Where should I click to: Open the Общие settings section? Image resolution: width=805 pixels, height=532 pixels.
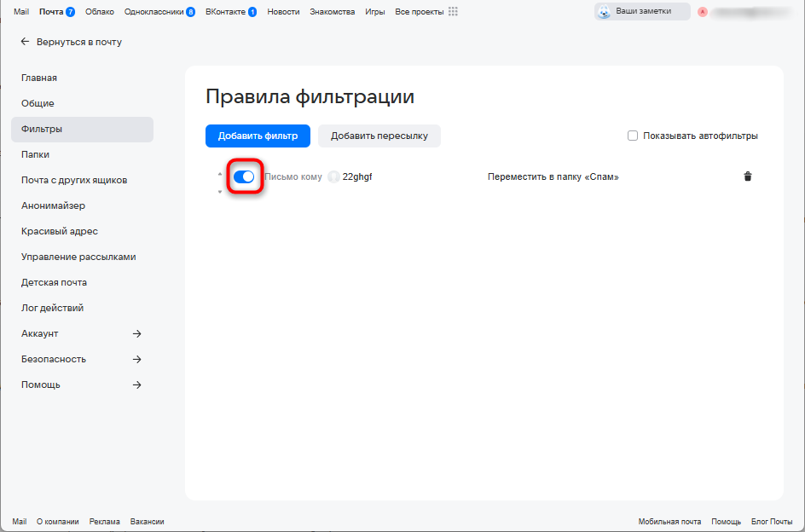82,104
